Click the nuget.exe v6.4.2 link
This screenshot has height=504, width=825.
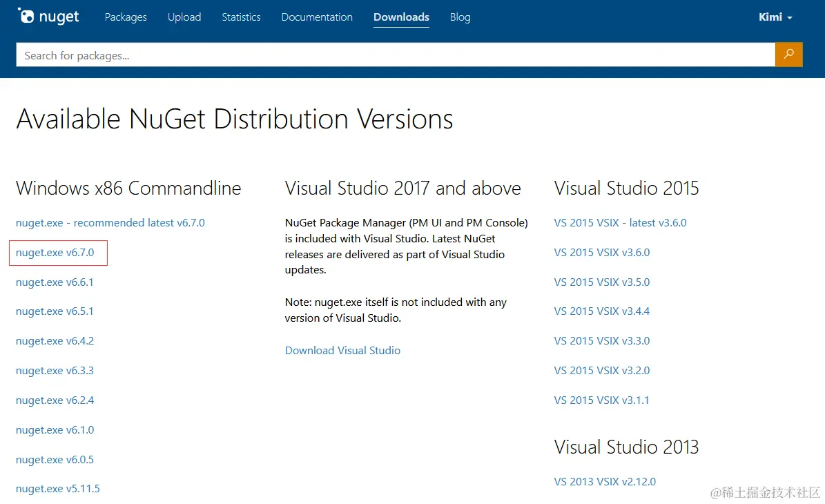pyautogui.click(x=55, y=341)
